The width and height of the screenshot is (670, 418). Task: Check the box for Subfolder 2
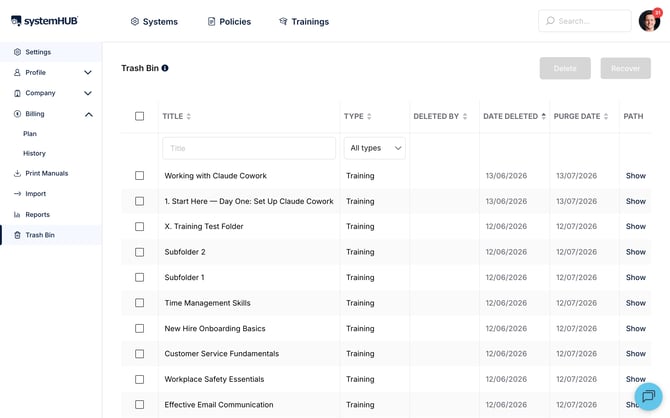click(139, 252)
